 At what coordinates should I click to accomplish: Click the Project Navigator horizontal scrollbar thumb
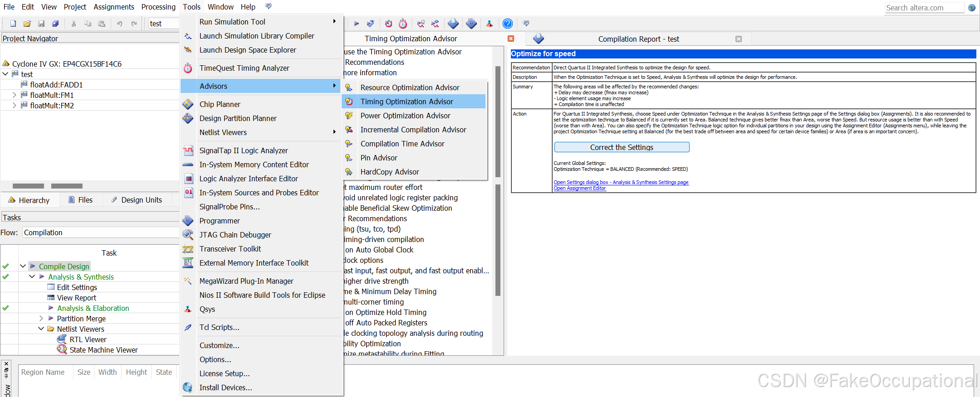coord(28,186)
